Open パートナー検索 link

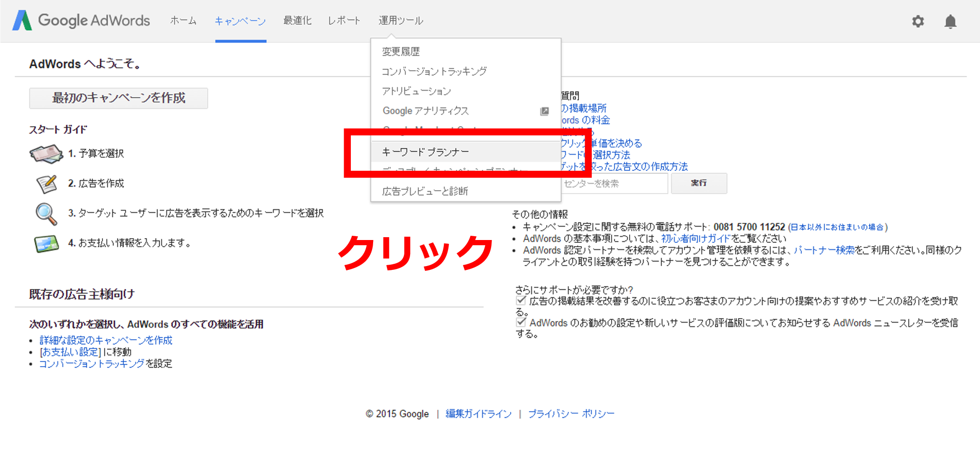coord(824,250)
